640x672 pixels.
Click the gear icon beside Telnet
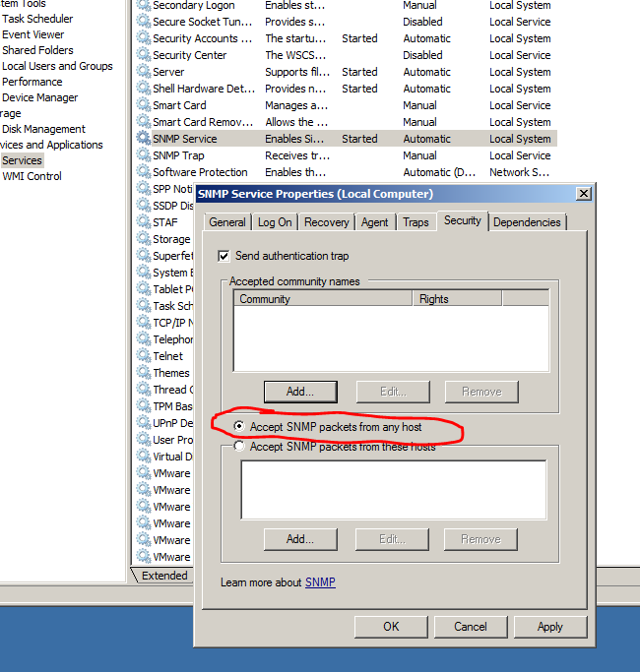144,355
